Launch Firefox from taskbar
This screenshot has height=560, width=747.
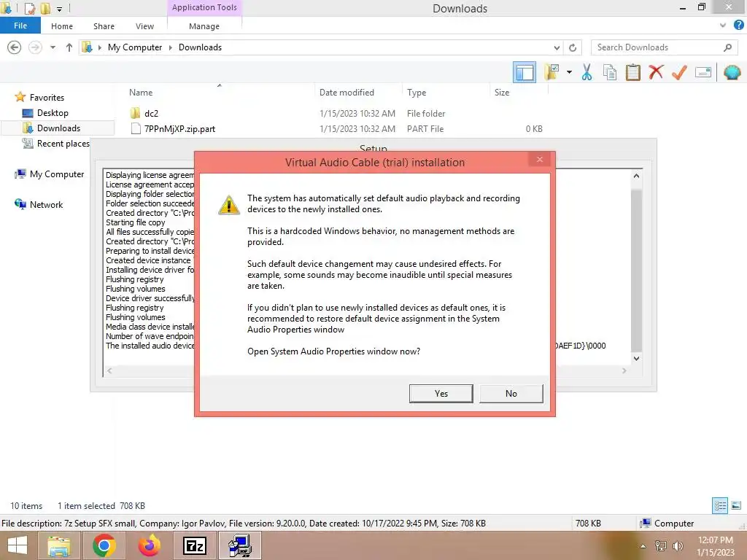[149, 545]
